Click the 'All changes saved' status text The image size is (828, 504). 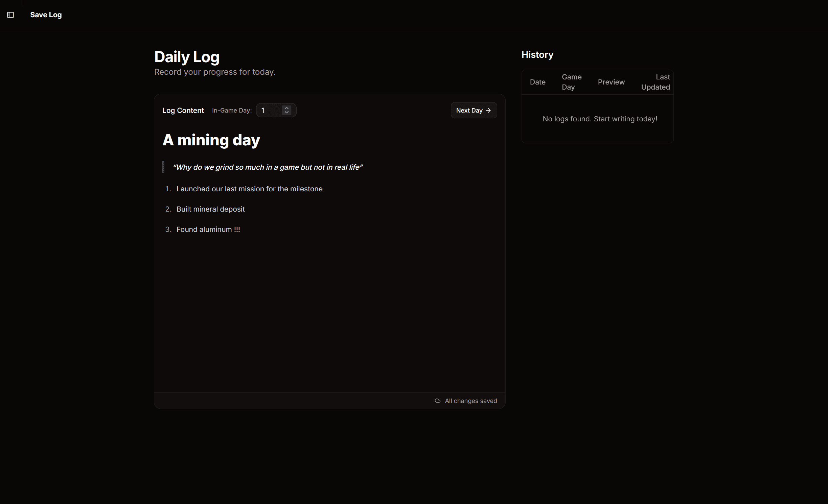(470, 401)
